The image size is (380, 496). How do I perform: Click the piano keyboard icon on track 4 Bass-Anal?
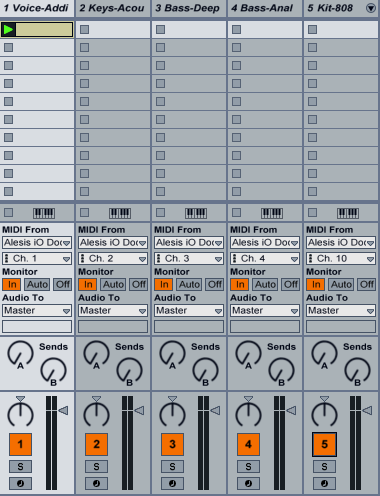pyautogui.click(x=272, y=213)
